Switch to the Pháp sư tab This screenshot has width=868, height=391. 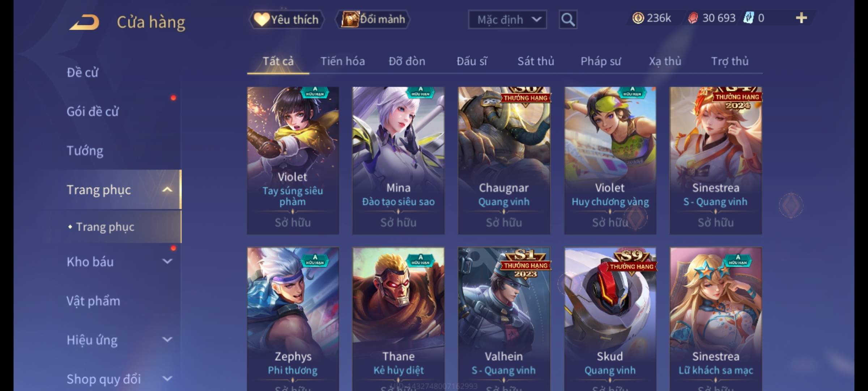(600, 61)
